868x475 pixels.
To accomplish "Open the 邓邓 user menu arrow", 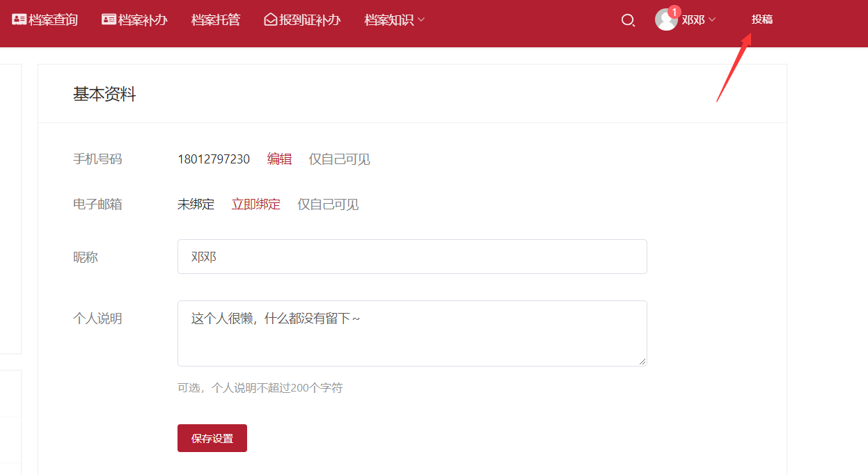I will click(x=712, y=20).
